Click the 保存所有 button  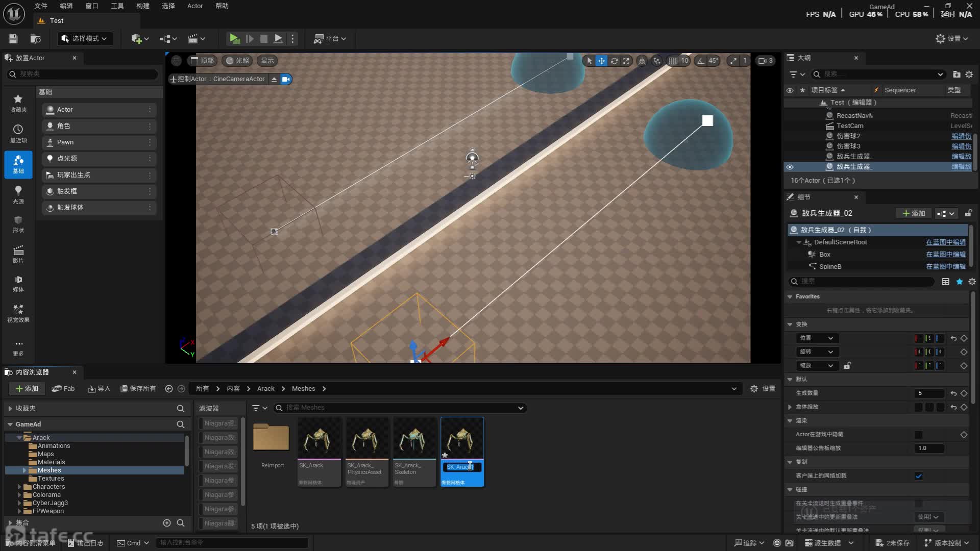tap(138, 389)
